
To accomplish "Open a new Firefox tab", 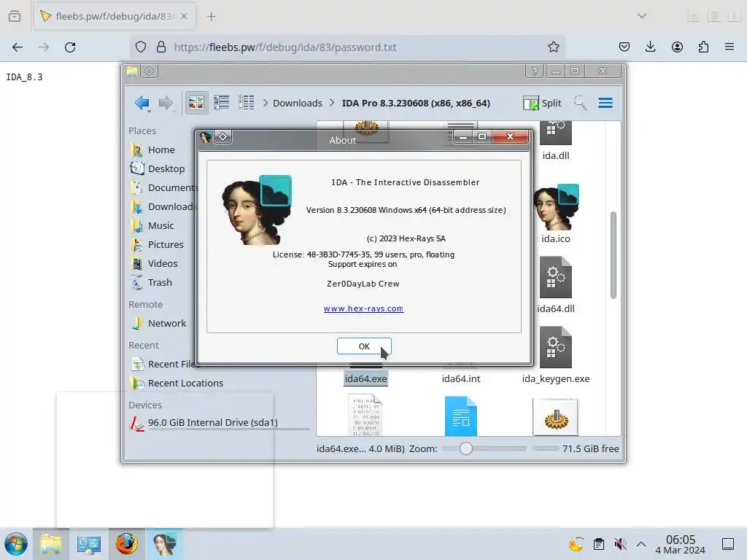I will [x=212, y=17].
